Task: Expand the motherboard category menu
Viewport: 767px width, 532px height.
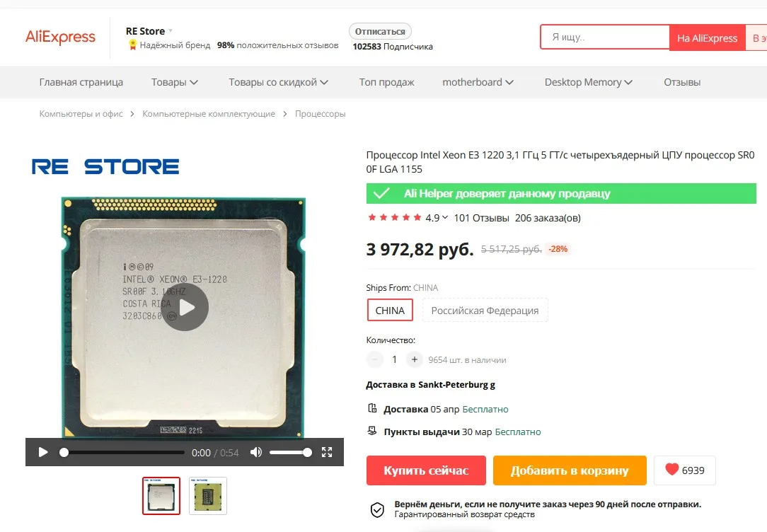Action: click(x=478, y=82)
